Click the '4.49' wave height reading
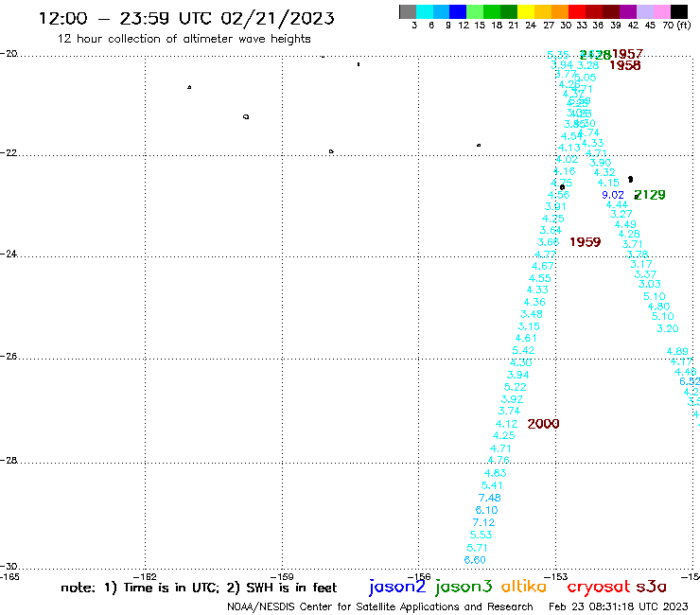Image resolution: width=700 pixels, height=615 pixels. coord(625,224)
